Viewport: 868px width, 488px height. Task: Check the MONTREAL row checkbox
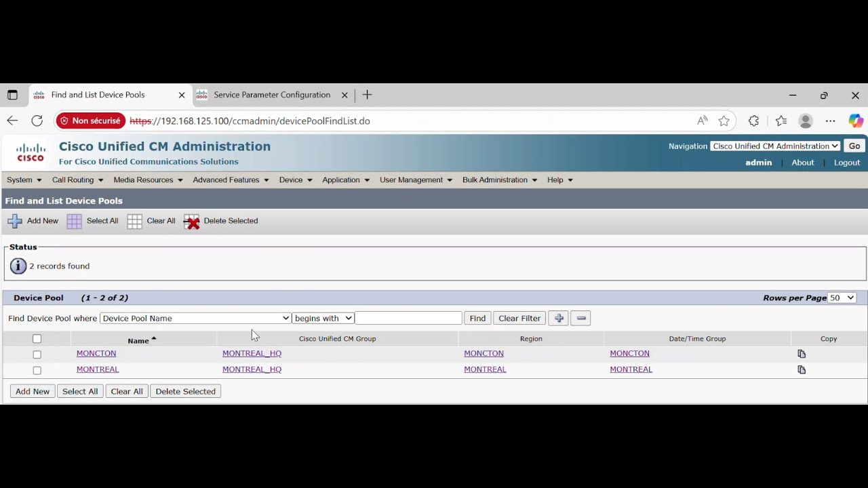pyautogui.click(x=37, y=371)
